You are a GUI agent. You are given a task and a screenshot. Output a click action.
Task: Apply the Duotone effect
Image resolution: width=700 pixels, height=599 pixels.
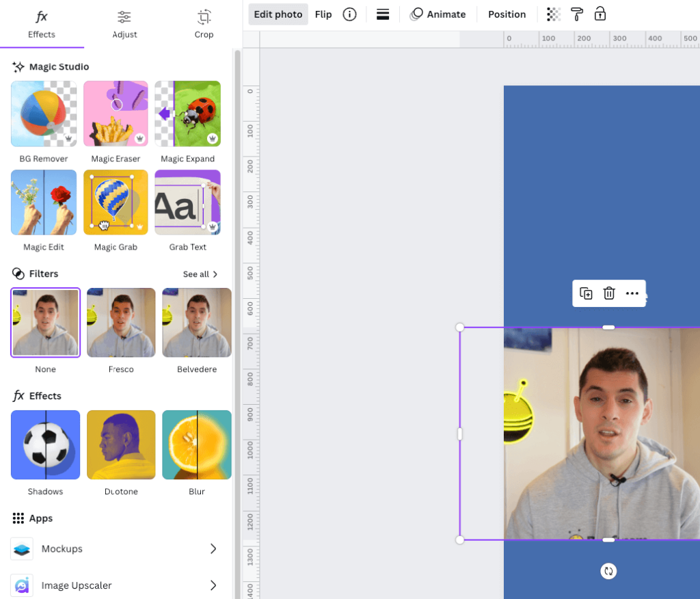pyautogui.click(x=121, y=445)
